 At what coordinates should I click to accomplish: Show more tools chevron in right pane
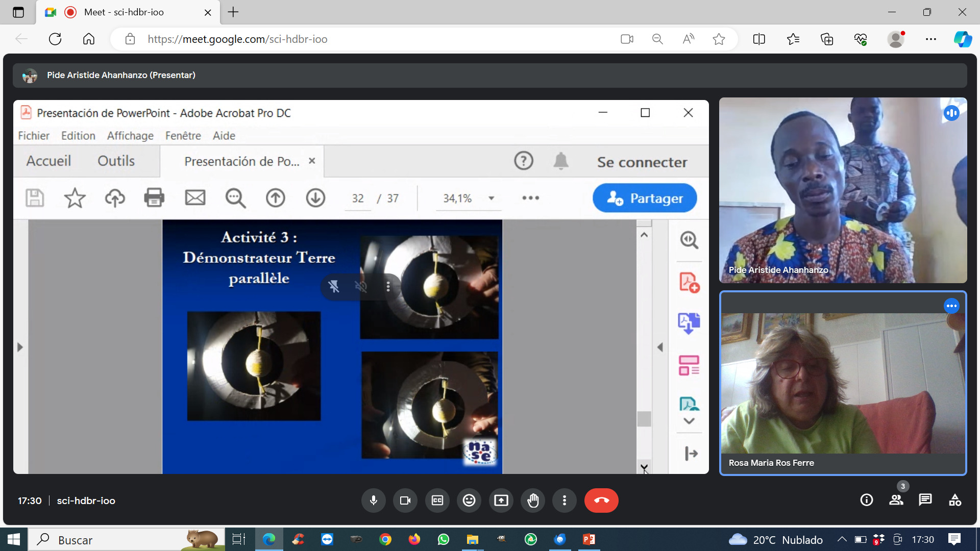(x=689, y=421)
